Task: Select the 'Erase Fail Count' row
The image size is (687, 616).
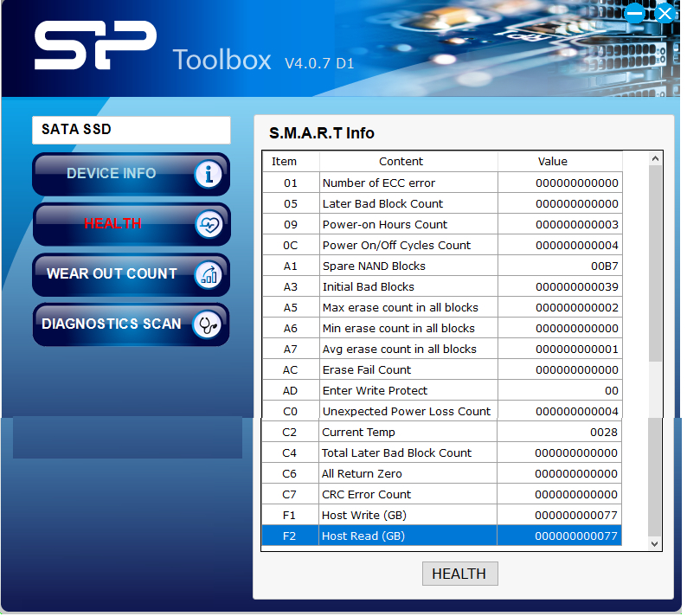Action: pos(442,369)
